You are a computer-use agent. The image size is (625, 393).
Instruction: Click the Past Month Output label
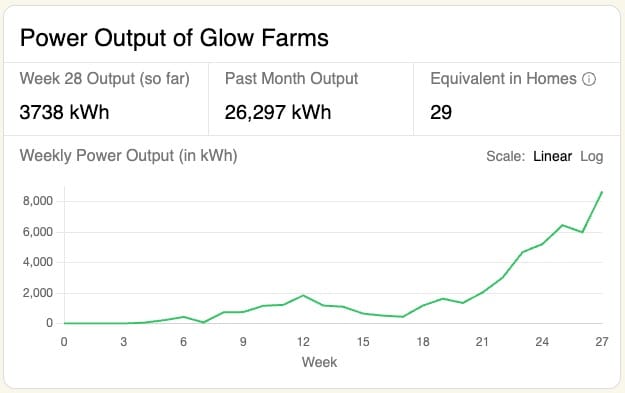tap(291, 79)
